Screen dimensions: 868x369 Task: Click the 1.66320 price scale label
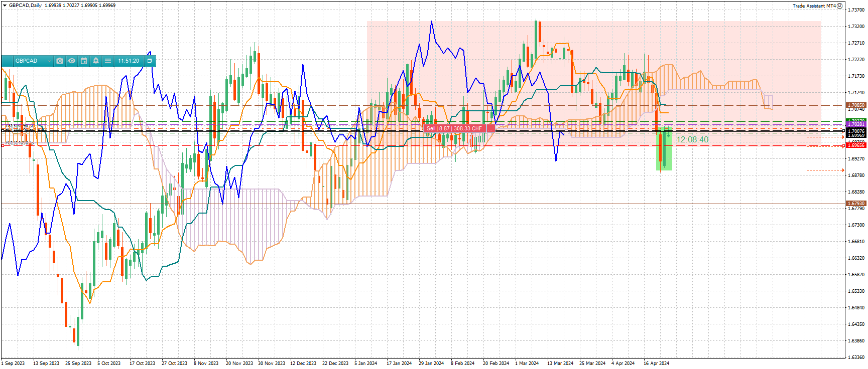click(x=856, y=258)
